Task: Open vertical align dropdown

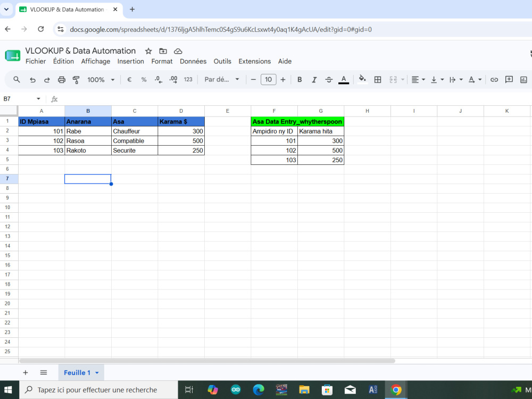Action: point(437,80)
